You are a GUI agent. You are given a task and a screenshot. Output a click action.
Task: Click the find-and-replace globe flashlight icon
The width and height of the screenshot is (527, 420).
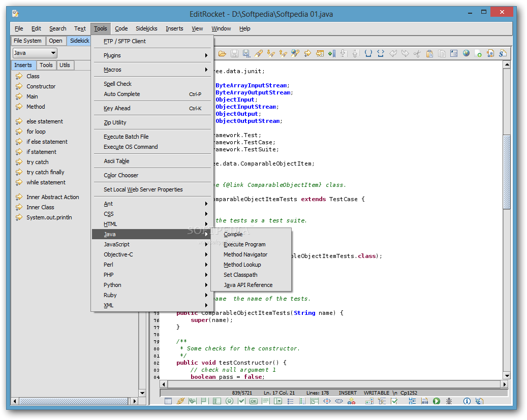point(295,53)
